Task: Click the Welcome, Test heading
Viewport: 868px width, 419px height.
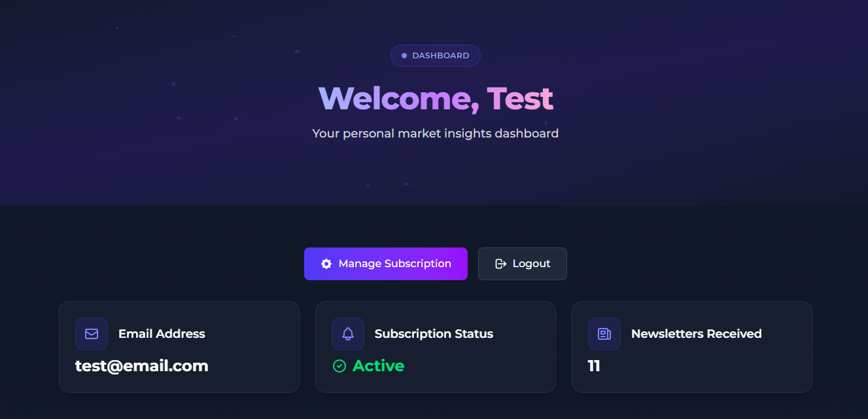Action: pyautogui.click(x=436, y=98)
